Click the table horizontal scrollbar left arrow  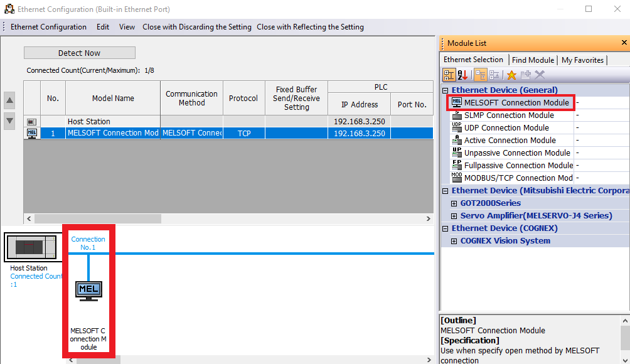(28, 218)
